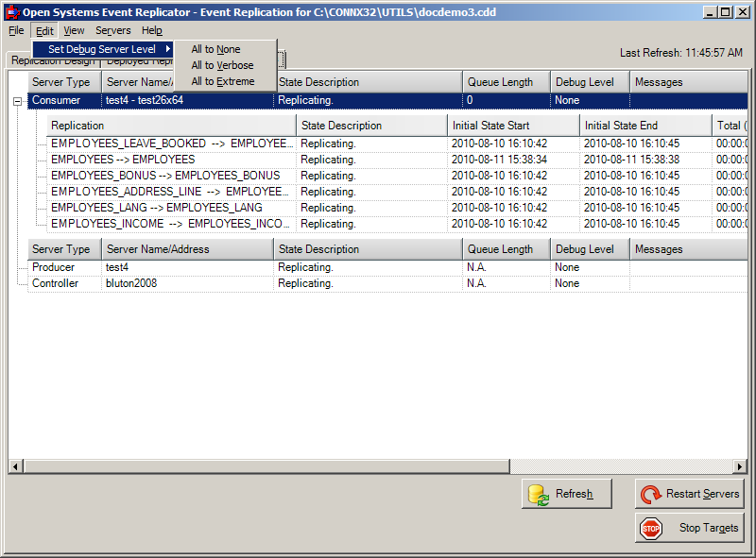This screenshot has width=756, height=558.
Task: Click the STOP sign icon on Stop Targets
Action: pyautogui.click(x=650, y=528)
